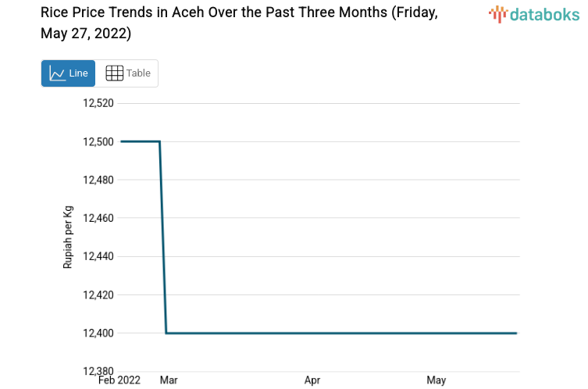Click the Rupiah per Kg axis title

68,237
